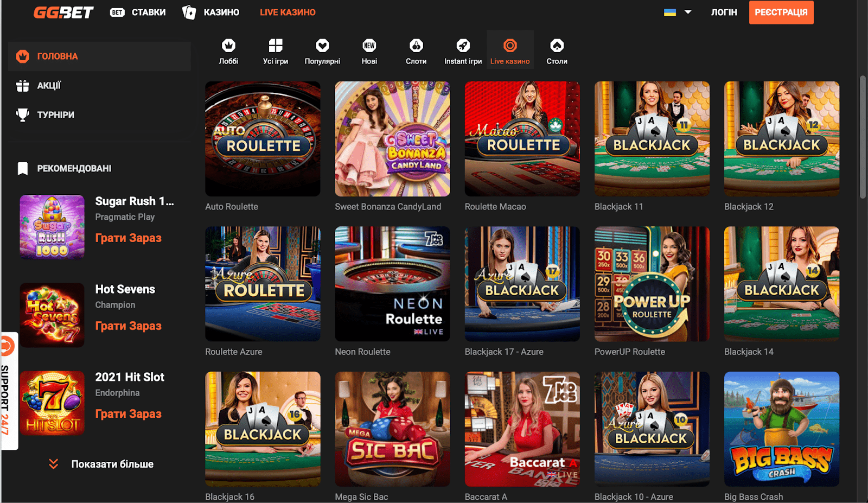Select the Популярні heart icon
The height and width of the screenshot is (503, 868).
point(322,46)
